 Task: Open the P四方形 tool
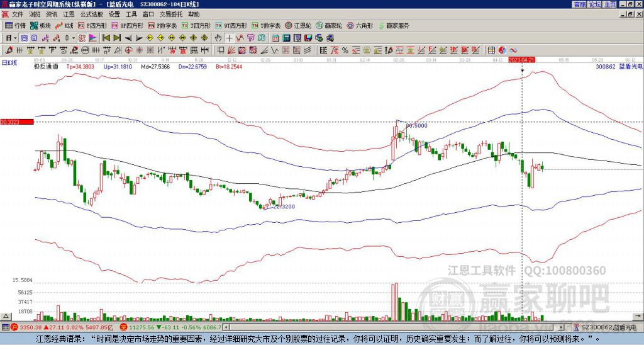coord(92,25)
